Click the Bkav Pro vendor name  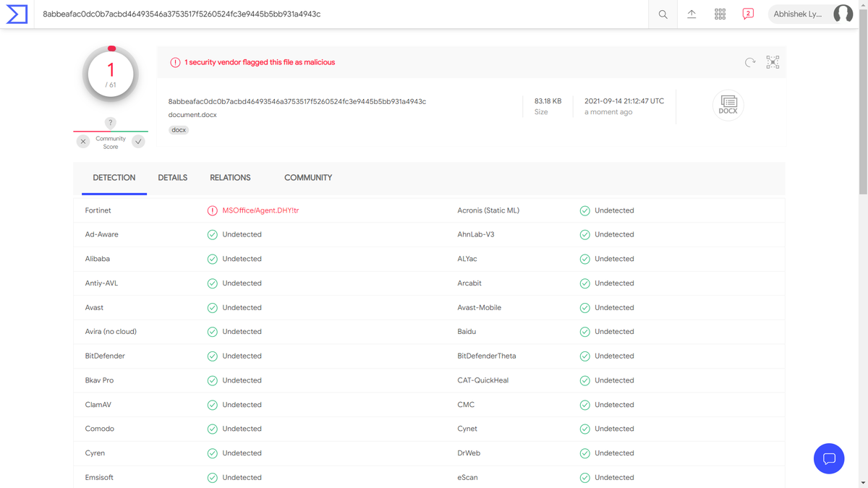(x=99, y=380)
